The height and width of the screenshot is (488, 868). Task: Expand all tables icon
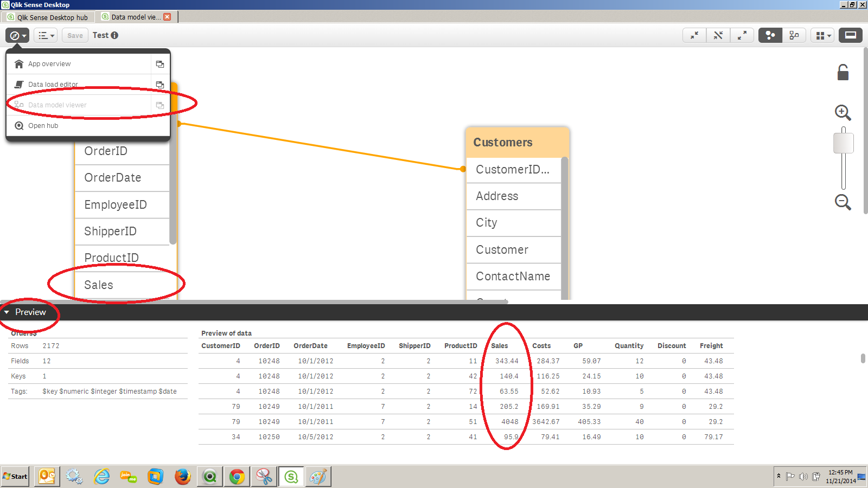[x=742, y=35]
